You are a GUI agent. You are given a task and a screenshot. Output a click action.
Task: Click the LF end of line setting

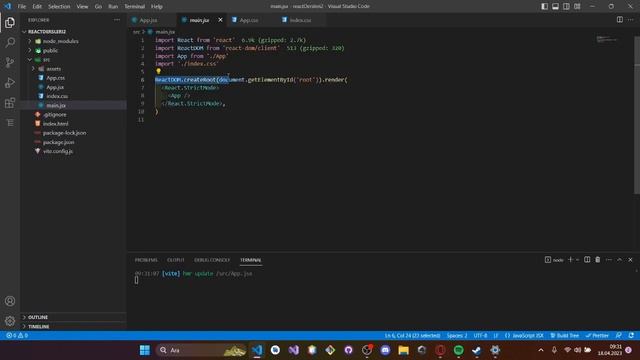pos(496,336)
